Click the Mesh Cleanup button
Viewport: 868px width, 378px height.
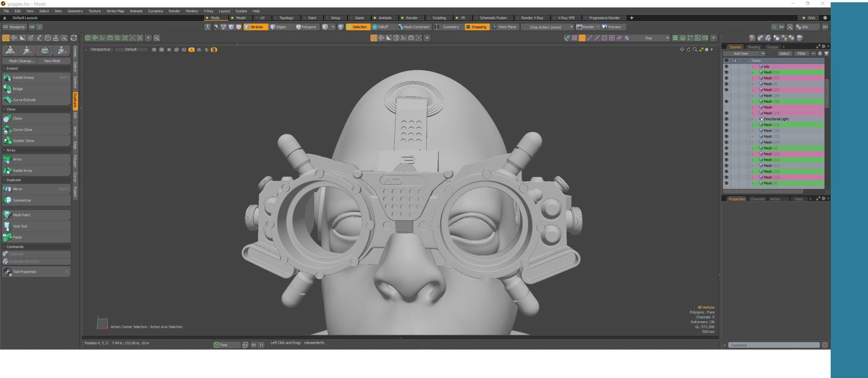pyautogui.click(x=19, y=61)
